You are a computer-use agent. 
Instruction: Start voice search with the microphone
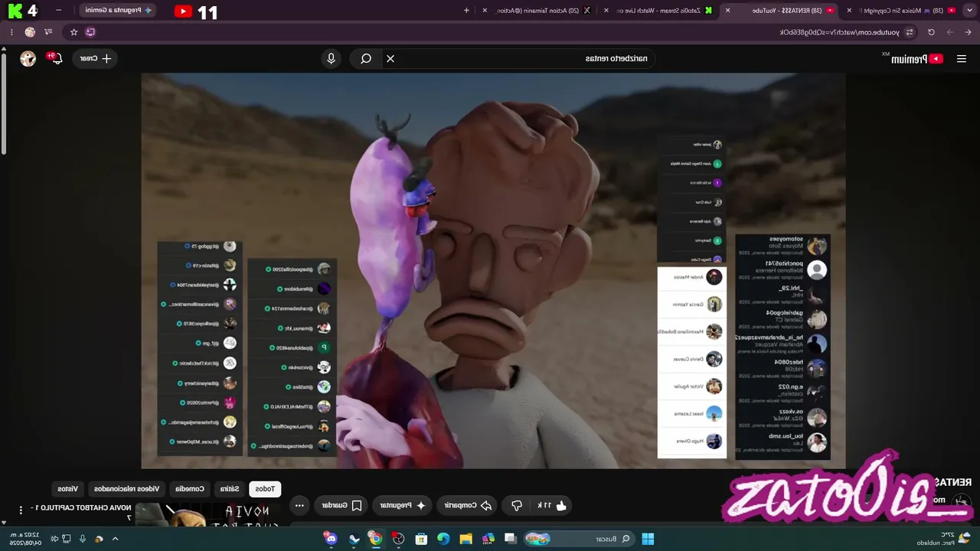pyautogui.click(x=332, y=58)
